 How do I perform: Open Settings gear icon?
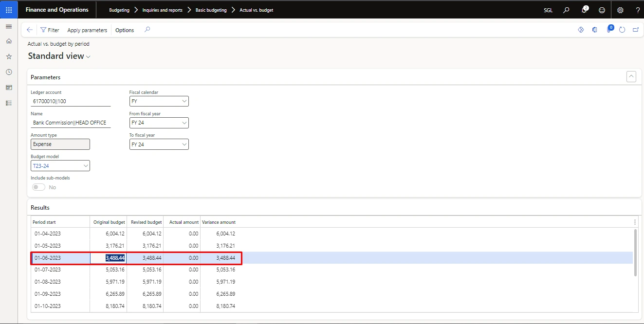[620, 10]
